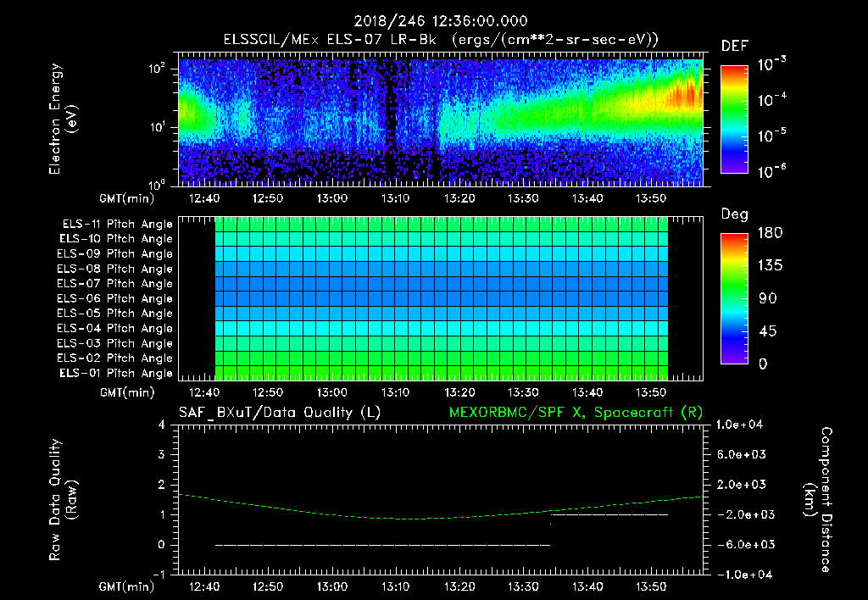The width and height of the screenshot is (868, 600).
Task: Click the 90 tick on the Deg color bar
Action: click(768, 299)
